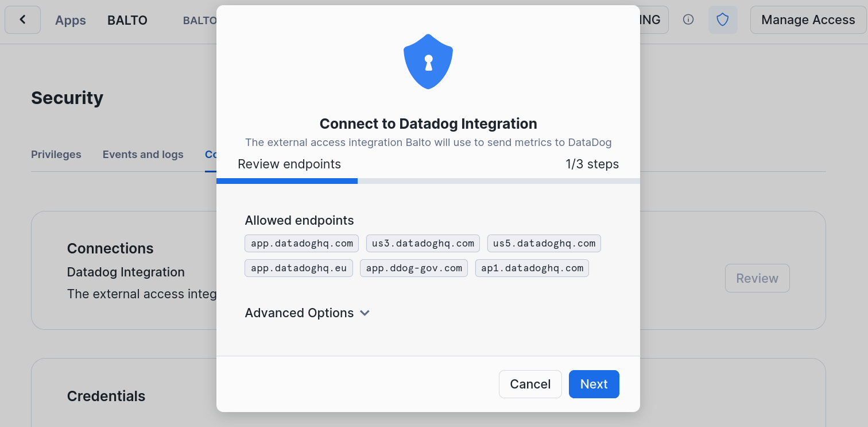Screen dimensions: 868x427
Task: Click the us5.datadoghq.com endpoint chip
Action: tap(544, 243)
